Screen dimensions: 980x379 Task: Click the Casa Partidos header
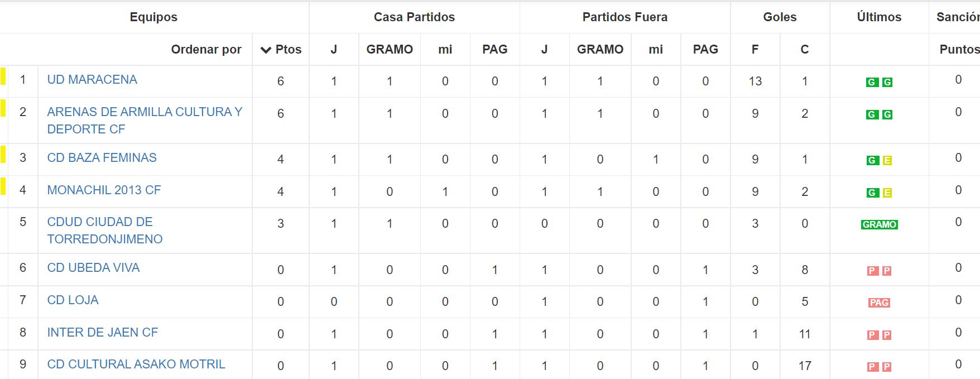tap(414, 17)
